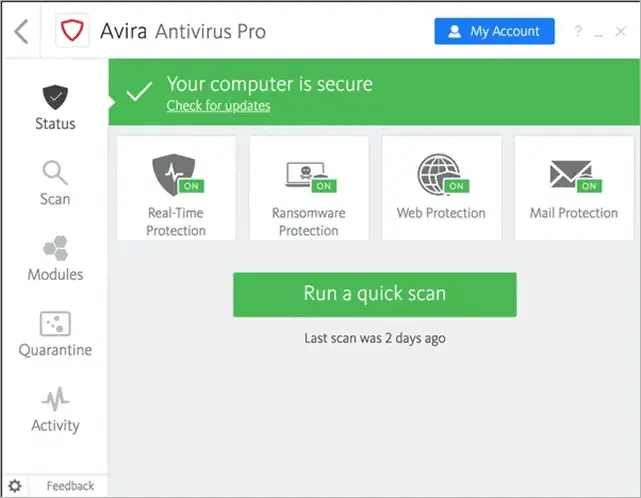The height and width of the screenshot is (498, 641).
Task: Open the Status shield icon
Action: click(x=55, y=97)
